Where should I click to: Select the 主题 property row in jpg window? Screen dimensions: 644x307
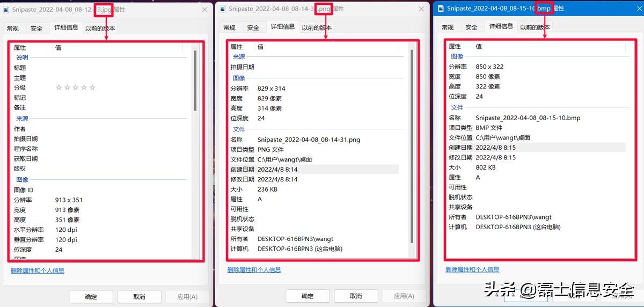[100, 78]
